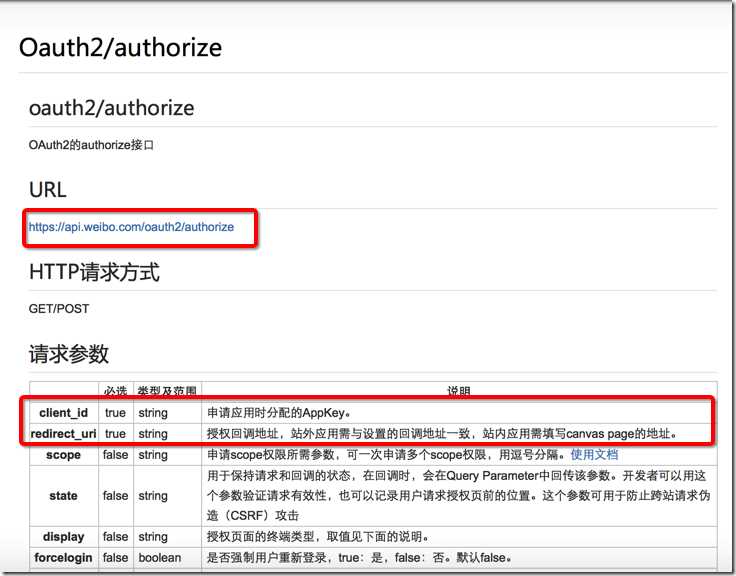736x576 pixels.
Task: Click the HTTP请求方式 heading
Action: [94, 272]
